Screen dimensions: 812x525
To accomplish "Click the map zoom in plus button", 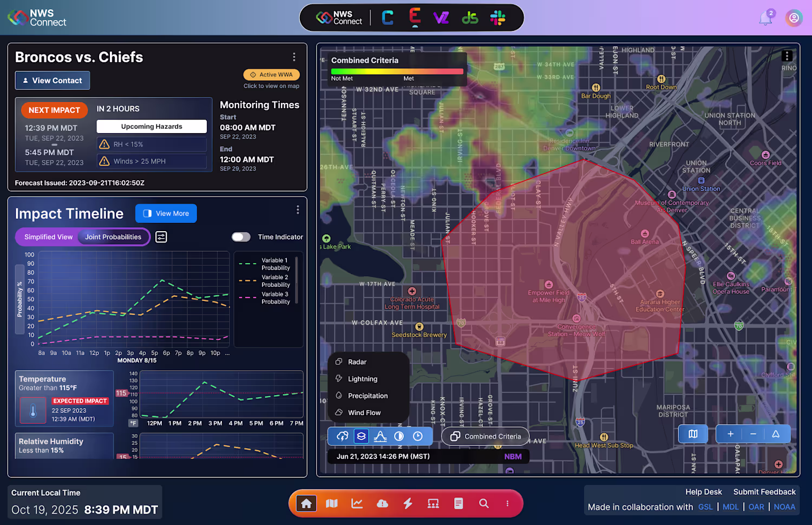I will (x=730, y=434).
